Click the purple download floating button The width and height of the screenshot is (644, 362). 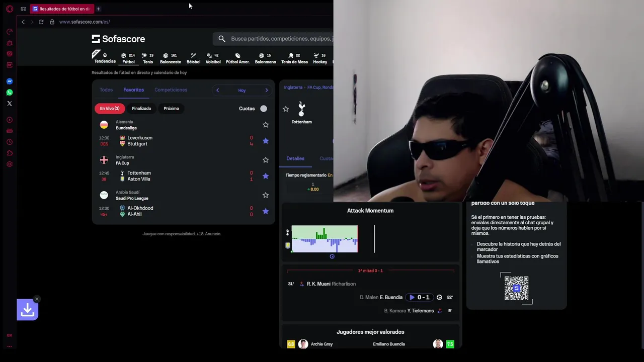28,310
